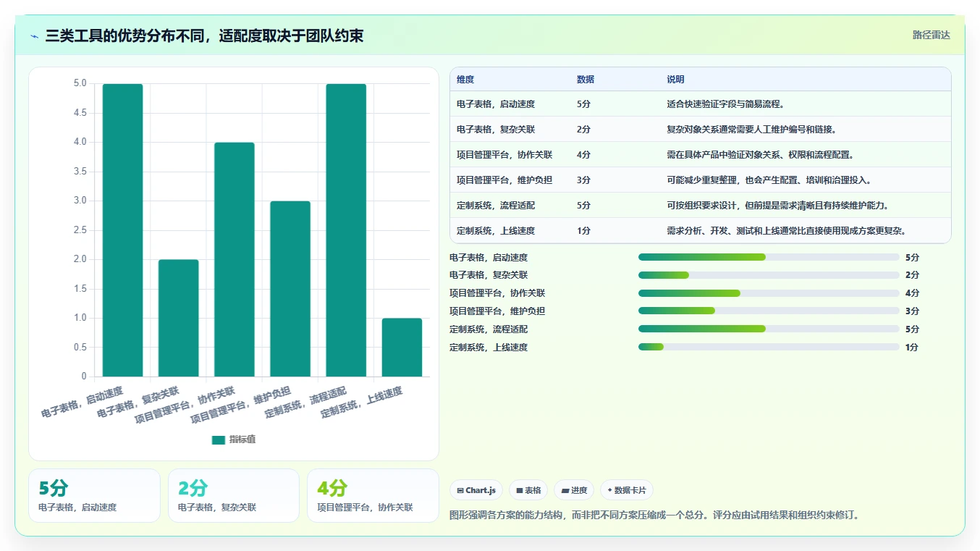Click the 路径雷达 label in the header
This screenshot has width=980, height=551.
pyautogui.click(x=931, y=35)
